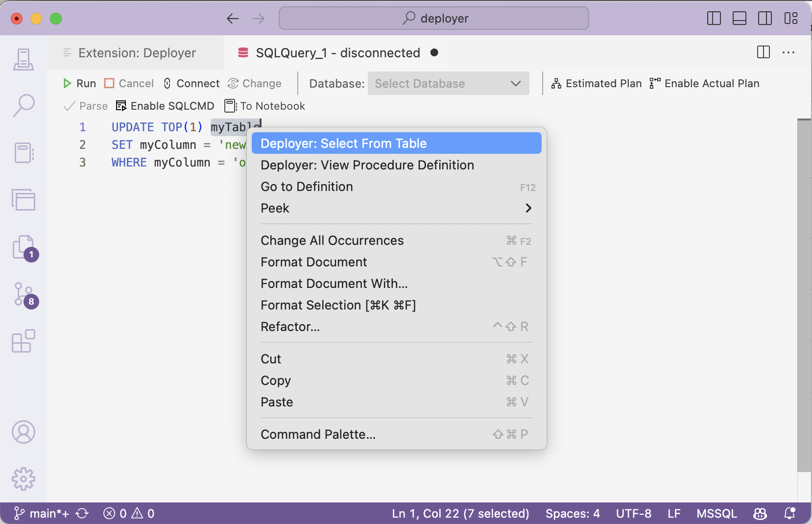This screenshot has height=524, width=812.
Task: Go forward with the right arrow
Action: 258,19
